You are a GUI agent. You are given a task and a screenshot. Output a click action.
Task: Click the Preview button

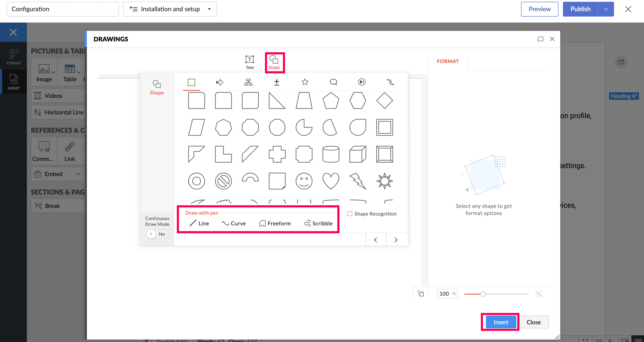539,9
